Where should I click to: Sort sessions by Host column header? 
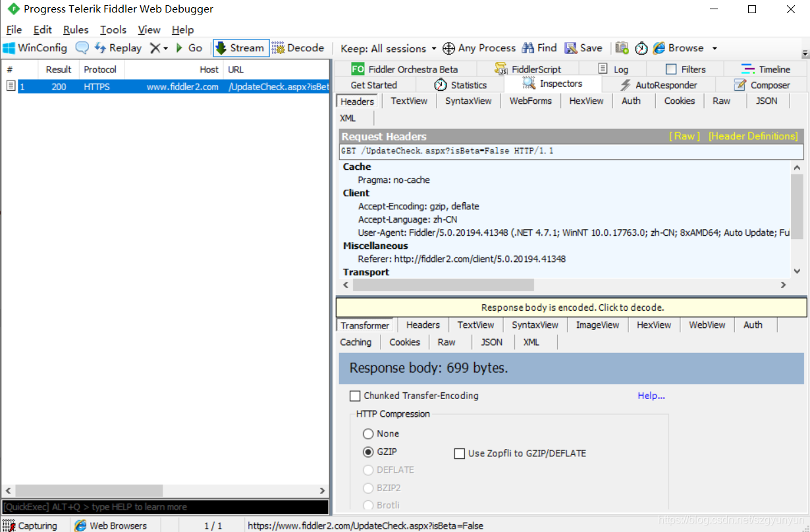(x=174, y=69)
